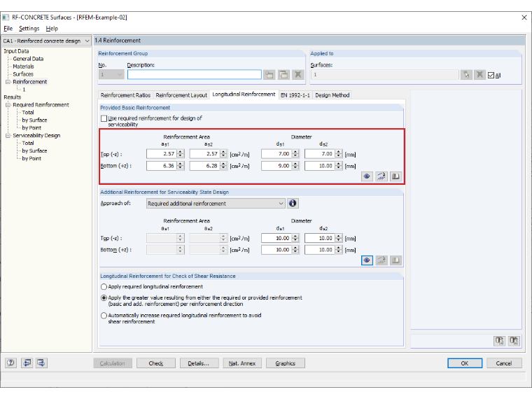Open rebar settings for additional reinforcement
Viewport: 532px width, 399px height.
click(x=381, y=260)
